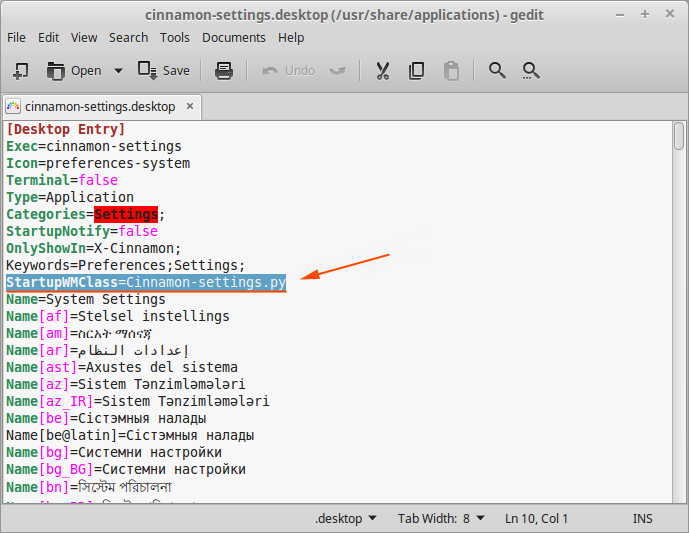The height and width of the screenshot is (533, 689).
Task: Open Find with magnifier icon
Action: tap(497, 71)
